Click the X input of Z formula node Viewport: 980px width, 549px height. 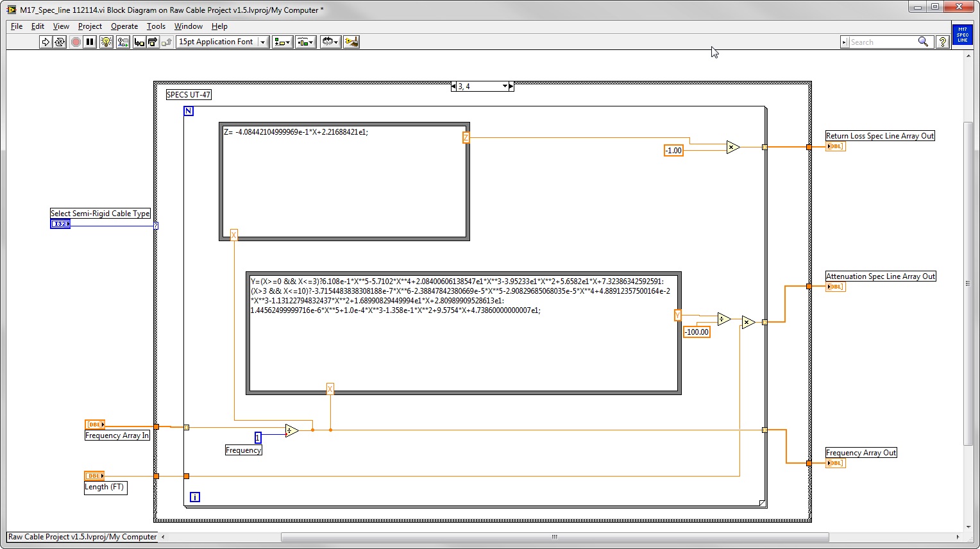click(233, 235)
